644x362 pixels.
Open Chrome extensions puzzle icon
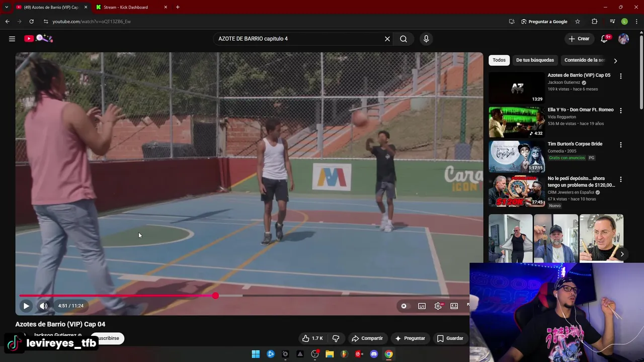pos(595,22)
